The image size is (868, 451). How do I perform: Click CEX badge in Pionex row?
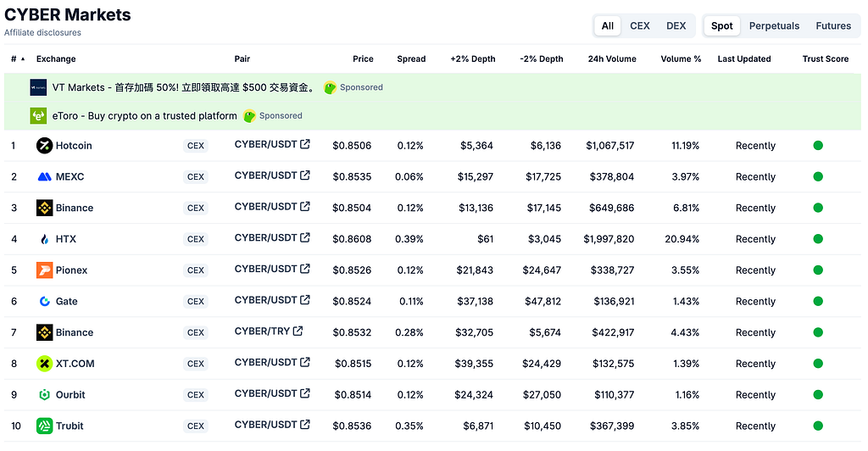(x=196, y=270)
